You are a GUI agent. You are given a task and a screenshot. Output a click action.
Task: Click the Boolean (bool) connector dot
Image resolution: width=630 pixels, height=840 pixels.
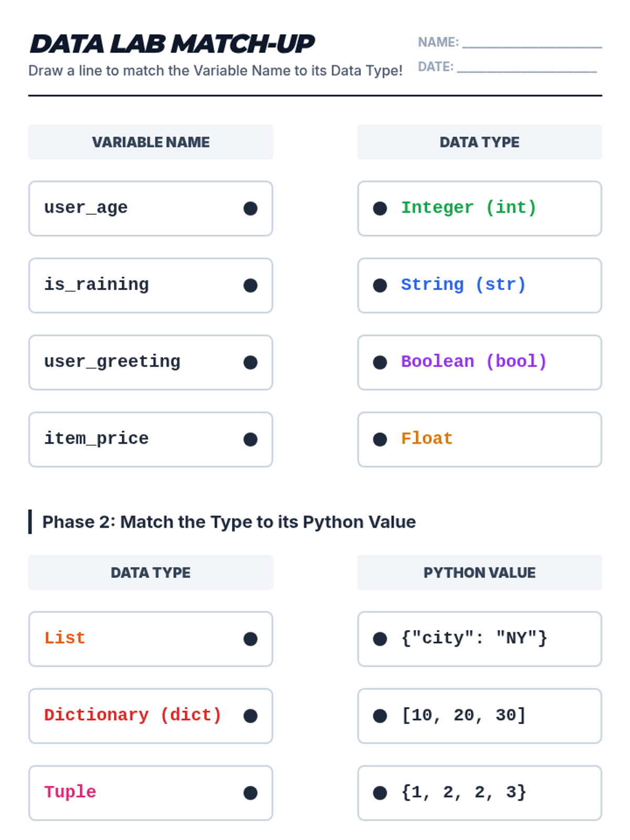click(x=380, y=362)
